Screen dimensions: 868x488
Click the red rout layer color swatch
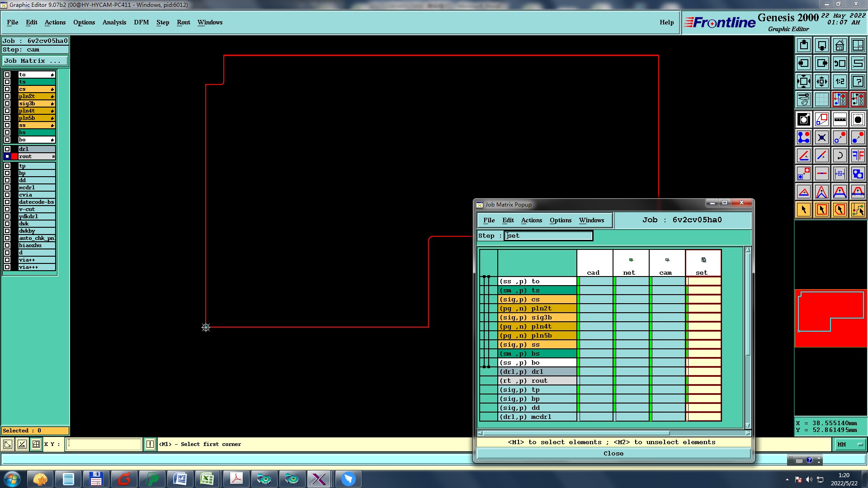(14, 156)
